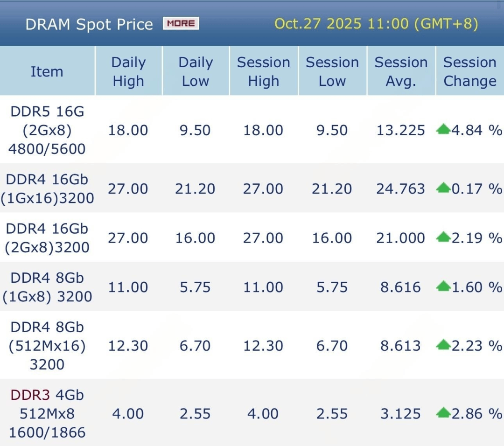The height and width of the screenshot is (446, 504).
Task: Click the Daily High column header
Action: [x=128, y=71]
